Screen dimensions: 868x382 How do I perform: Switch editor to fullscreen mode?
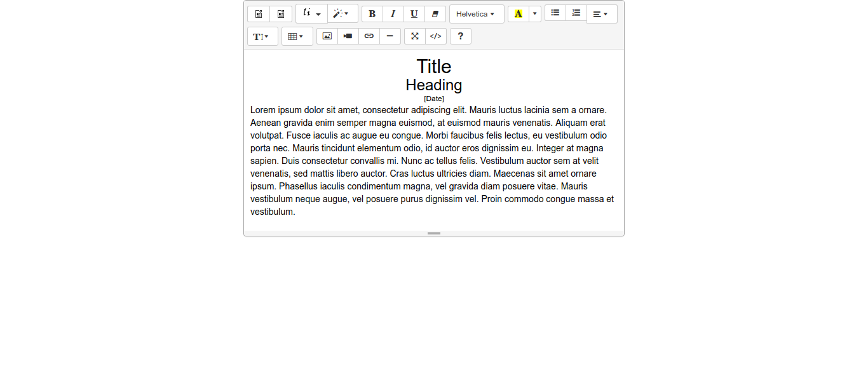pos(415,36)
